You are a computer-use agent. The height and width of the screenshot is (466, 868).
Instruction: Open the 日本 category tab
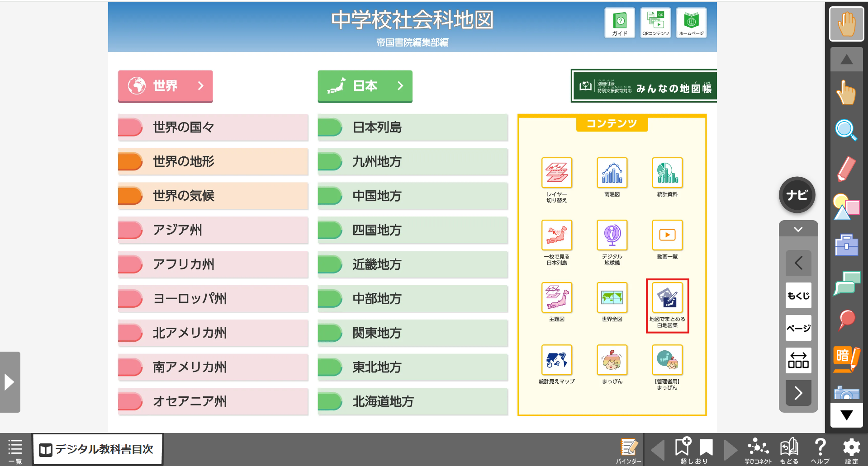(365, 86)
